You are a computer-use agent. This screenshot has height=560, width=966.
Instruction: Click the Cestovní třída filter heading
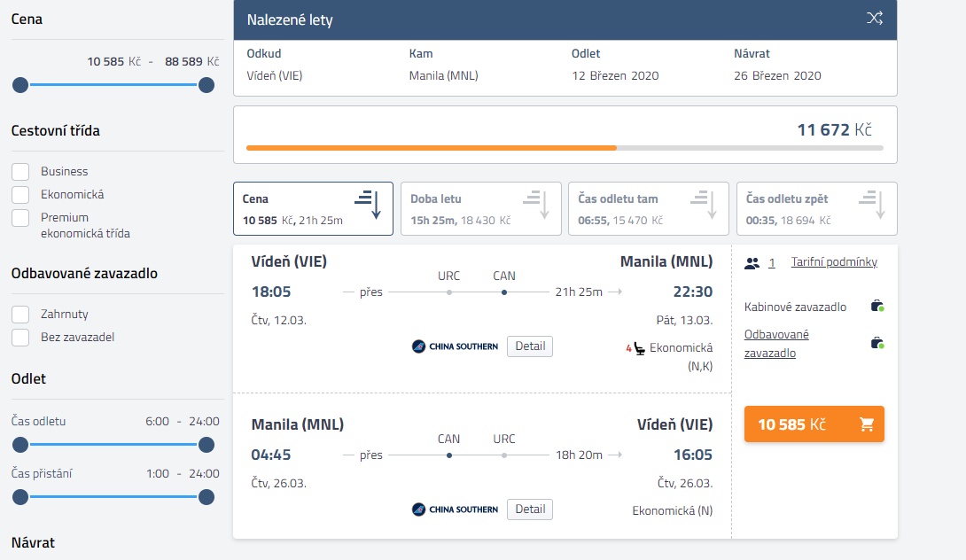56,130
